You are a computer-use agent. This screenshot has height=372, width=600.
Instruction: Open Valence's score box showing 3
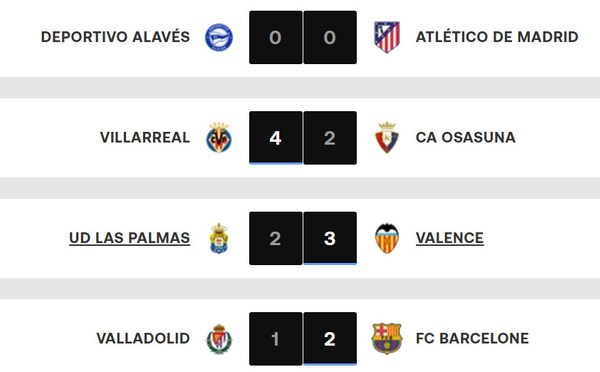pos(330,238)
